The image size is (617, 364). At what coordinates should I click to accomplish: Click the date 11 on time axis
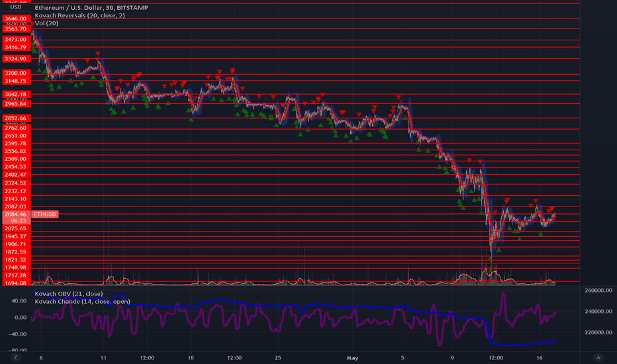103,357
